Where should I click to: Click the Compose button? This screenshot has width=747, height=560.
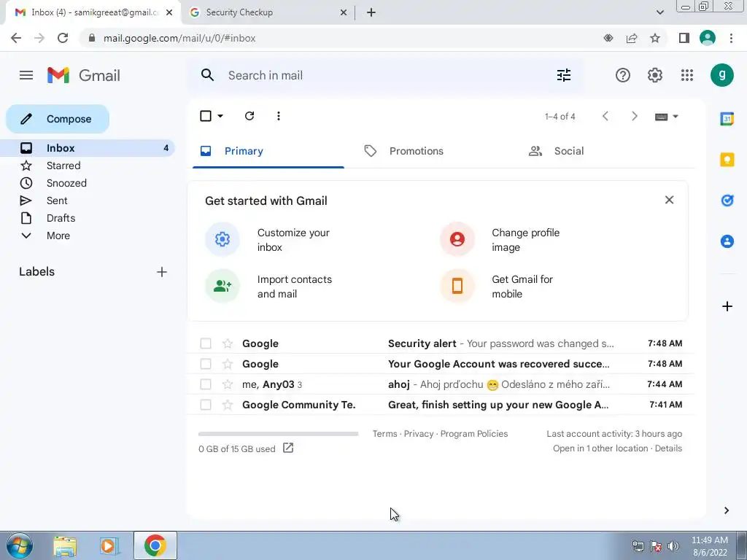tap(58, 119)
